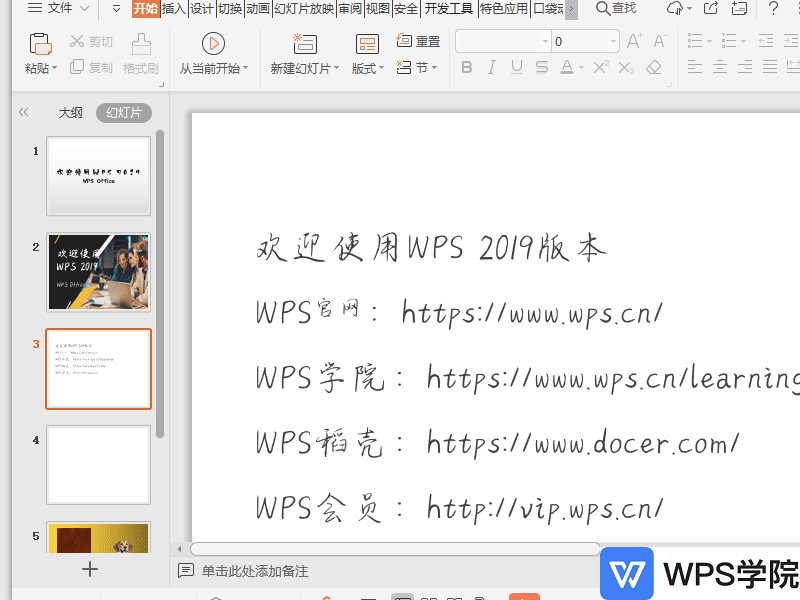Viewport: 800px width, 600px height.
Task: Align text right
Action: pos(745,67)
